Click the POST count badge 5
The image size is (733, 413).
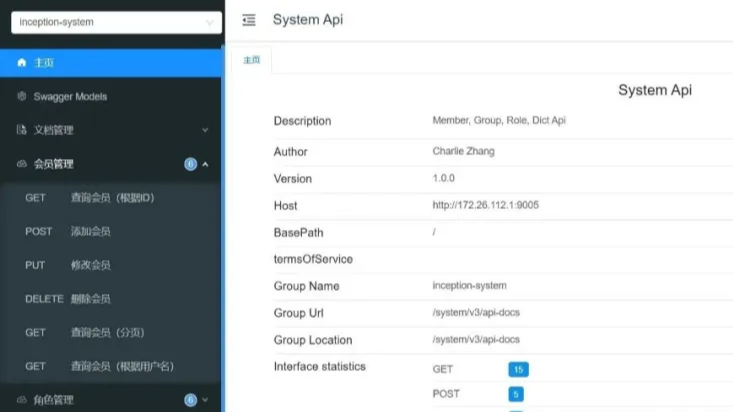coord(516,394)
